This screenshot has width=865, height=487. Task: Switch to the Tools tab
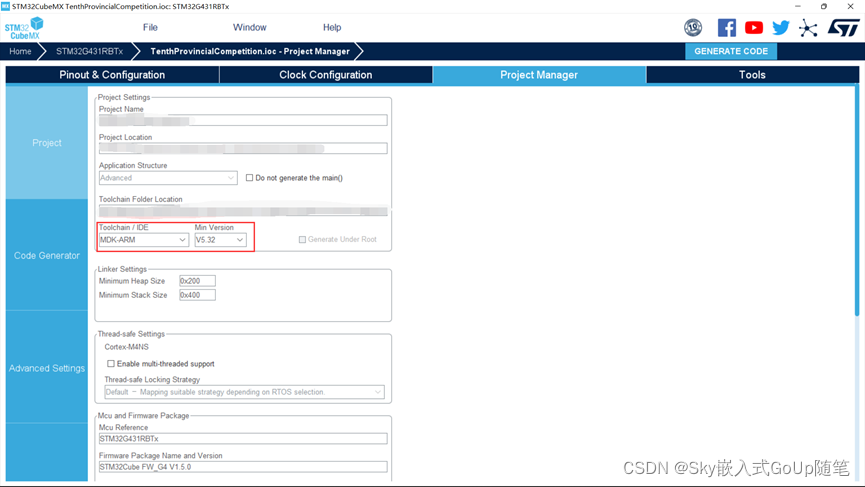(752, 75)
